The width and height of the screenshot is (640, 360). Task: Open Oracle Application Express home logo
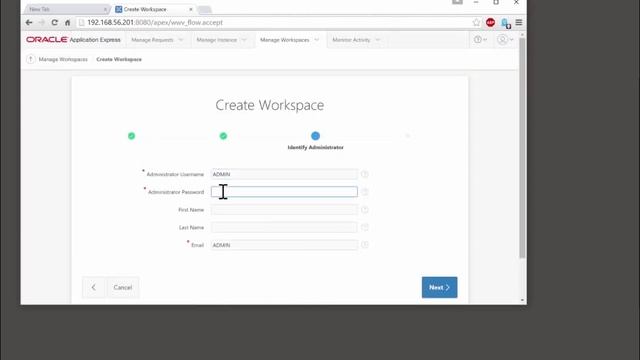click(x=73, y=40)
